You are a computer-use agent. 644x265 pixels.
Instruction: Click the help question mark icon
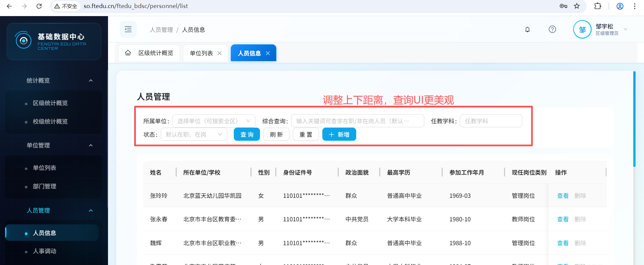point(552,30)
